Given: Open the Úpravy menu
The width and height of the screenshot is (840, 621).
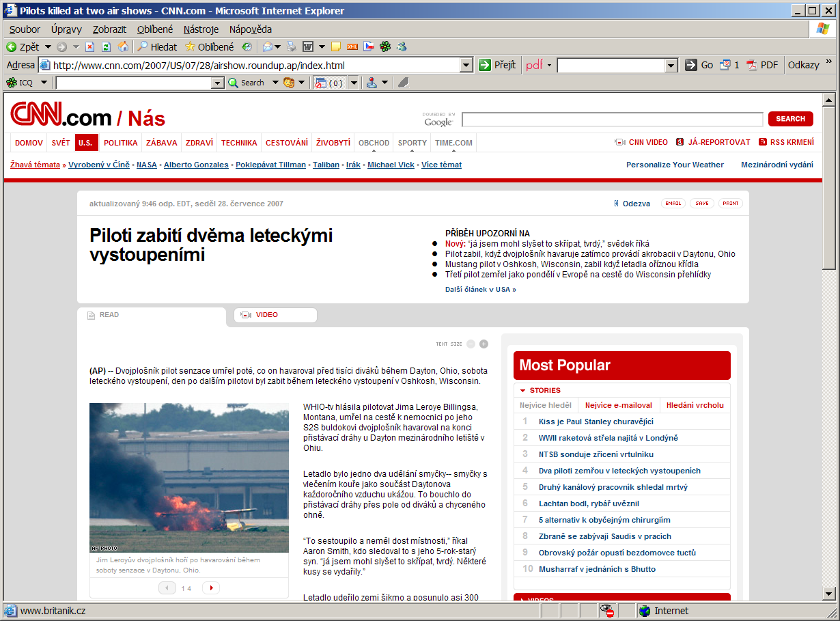Looking at the screenshot, I should point(66,29).
